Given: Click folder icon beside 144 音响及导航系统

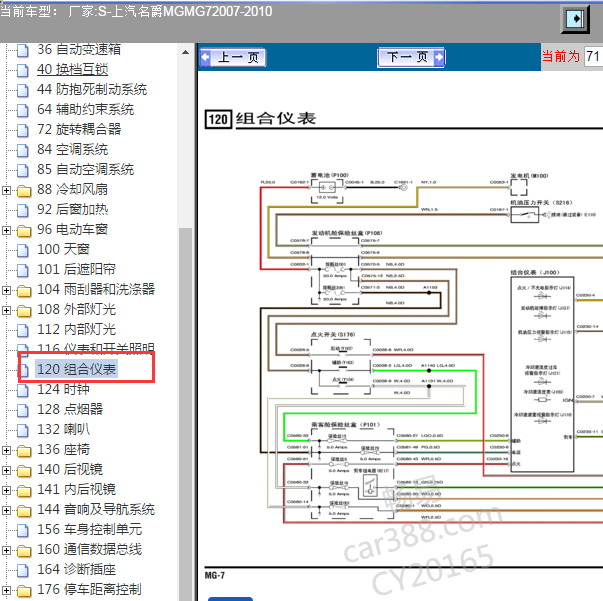Looking at the screenshot, I should click(24, 511).
